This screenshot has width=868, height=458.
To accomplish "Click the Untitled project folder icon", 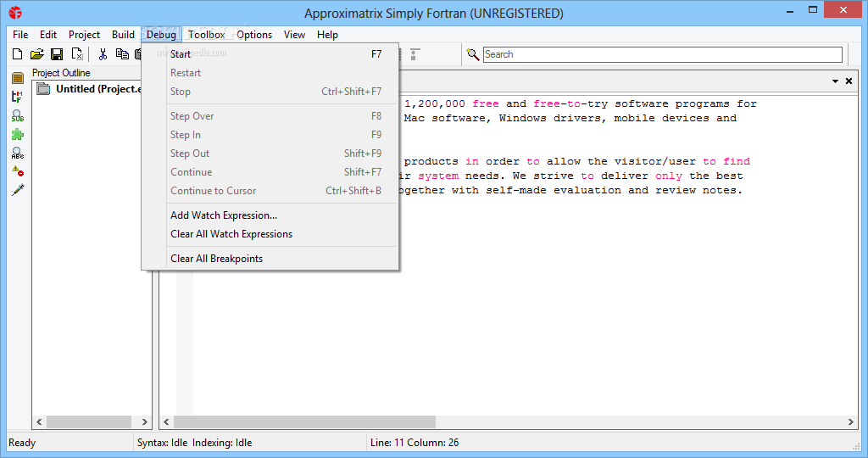I will tap(43, 88).
